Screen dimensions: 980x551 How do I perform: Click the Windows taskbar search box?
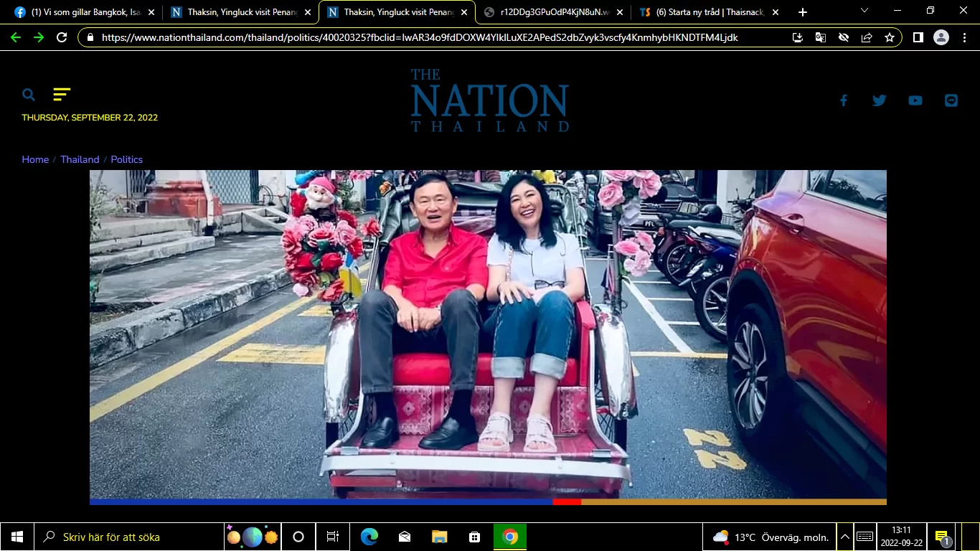[x=133, y=537]
